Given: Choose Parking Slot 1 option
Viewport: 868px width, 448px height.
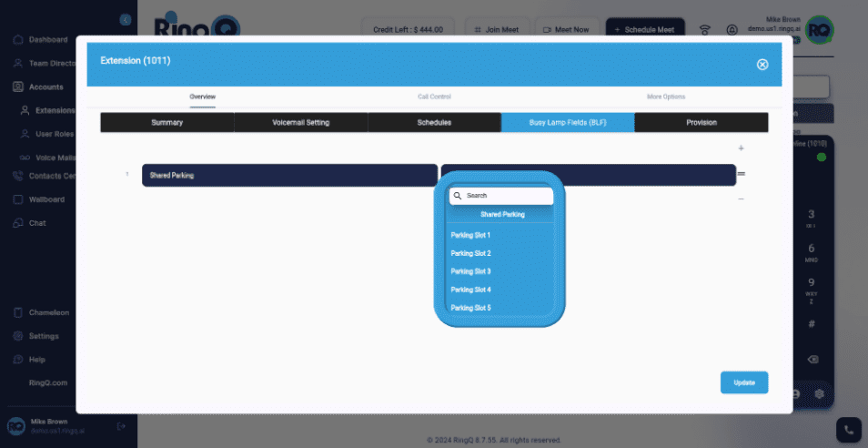Looking at the screenshot, I should [x=471, y=235].
